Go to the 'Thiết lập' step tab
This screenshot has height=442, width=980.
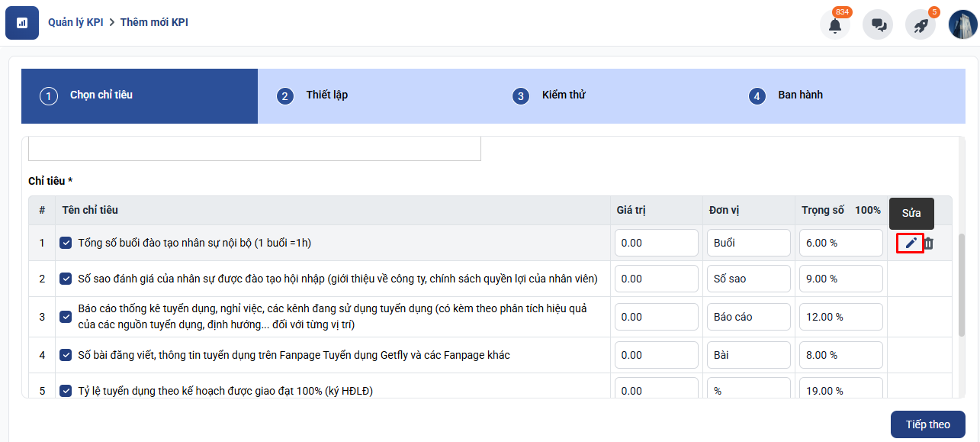(x=326, y=95)
